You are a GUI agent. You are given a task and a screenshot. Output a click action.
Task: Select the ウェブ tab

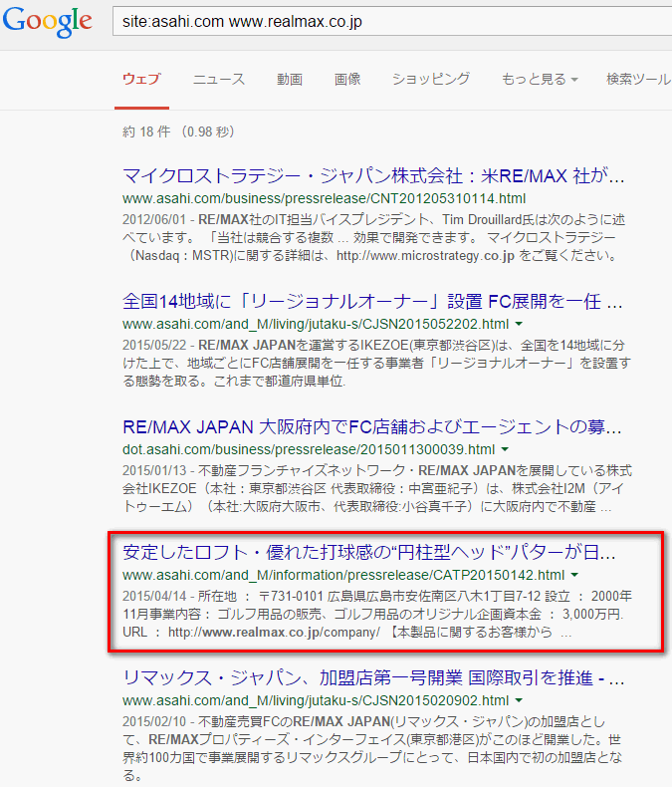(x=141, y=80)
